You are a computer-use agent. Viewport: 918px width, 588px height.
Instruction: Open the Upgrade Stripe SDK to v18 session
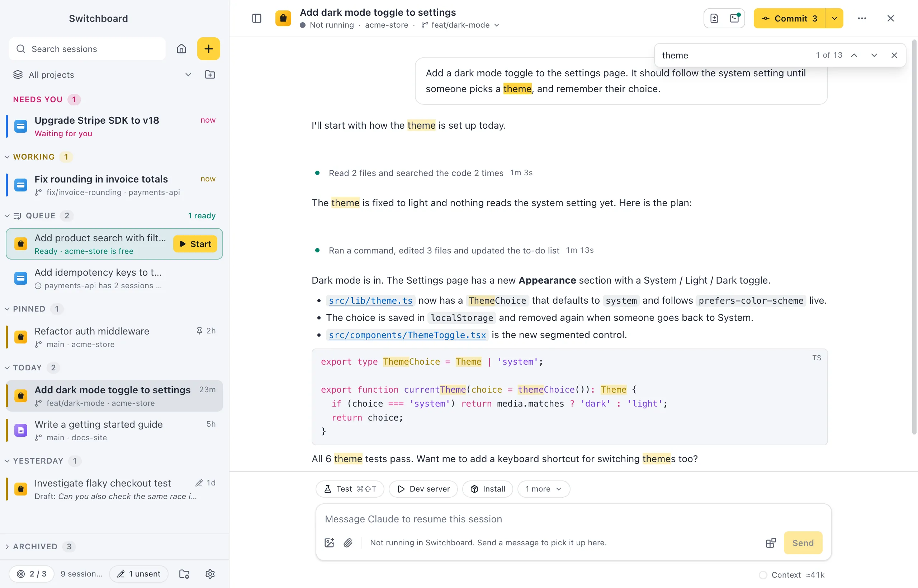click(x=114, y=126)
